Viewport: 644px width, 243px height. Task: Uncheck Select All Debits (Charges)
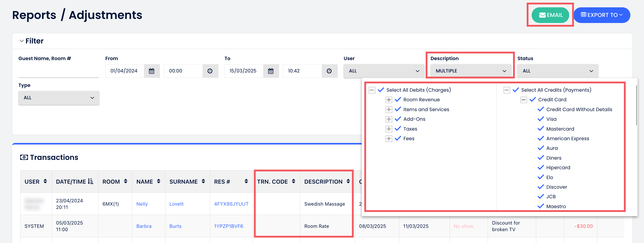(381, 90)
